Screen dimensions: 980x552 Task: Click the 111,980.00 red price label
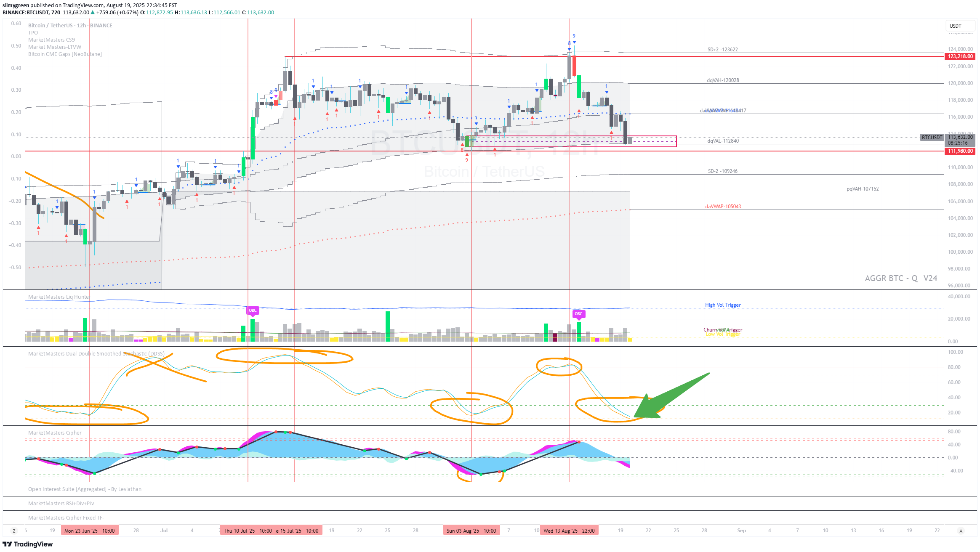click(960, 151)
